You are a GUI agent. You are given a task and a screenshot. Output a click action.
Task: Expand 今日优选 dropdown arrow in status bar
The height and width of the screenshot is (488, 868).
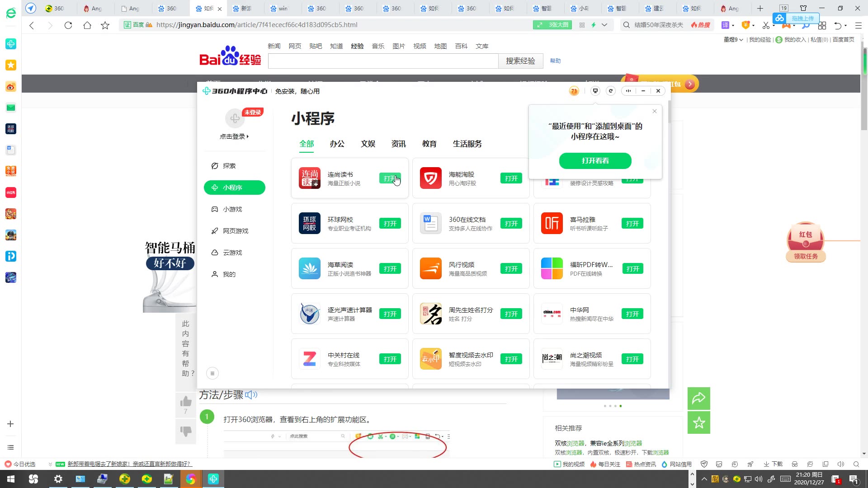click(50, 464)
